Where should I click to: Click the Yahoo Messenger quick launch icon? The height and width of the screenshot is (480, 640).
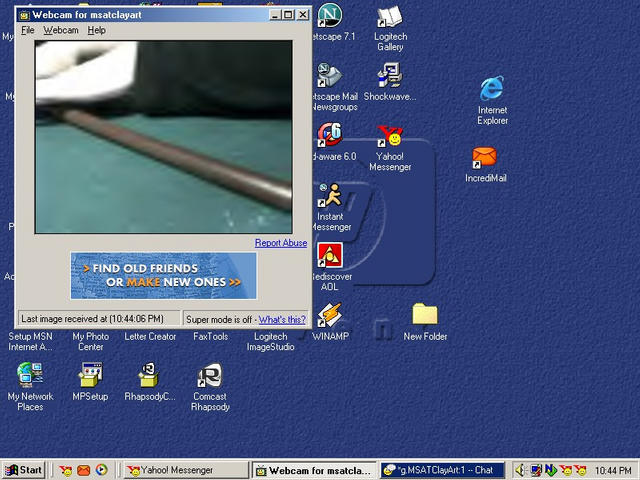point(65,470)
